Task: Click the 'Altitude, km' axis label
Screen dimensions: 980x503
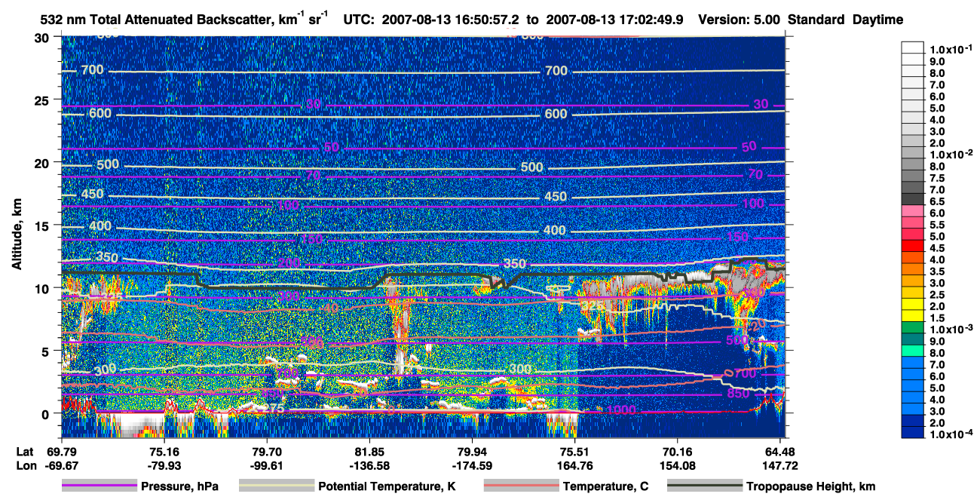Action: pyautogui.click(x=17, y=235)
